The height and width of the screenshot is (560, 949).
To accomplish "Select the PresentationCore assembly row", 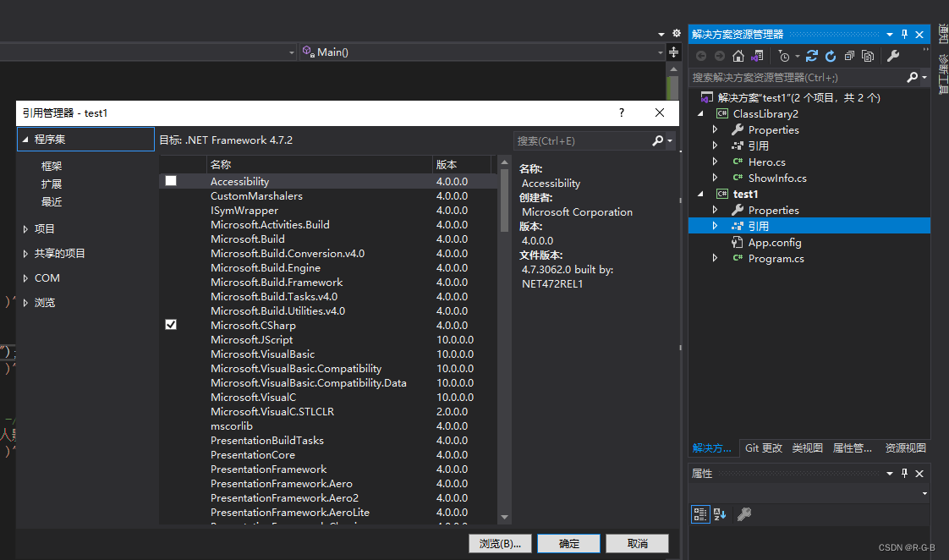I will point(328,454).
